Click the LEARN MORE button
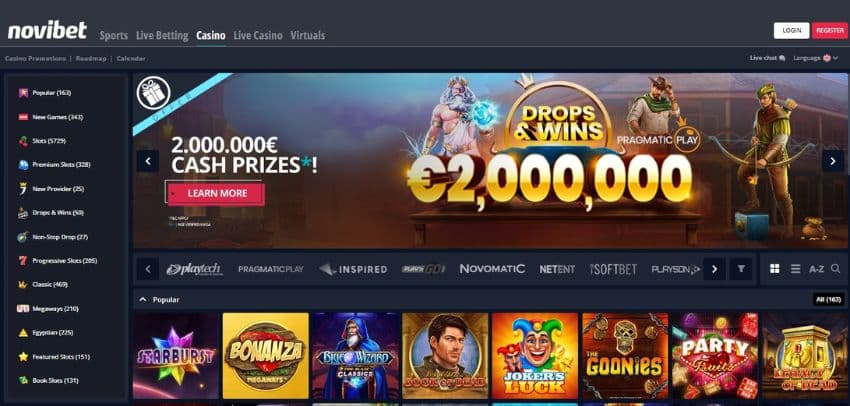 coord(217,194)
